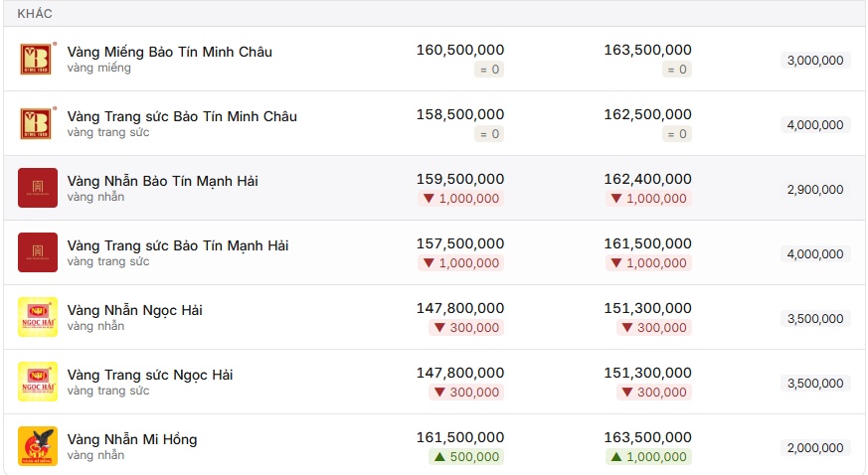The height and width of the screenshot is (475, 868).
Task: Click Vàng Trang sức Ngọc Hải title
Action: pos(150,375)
